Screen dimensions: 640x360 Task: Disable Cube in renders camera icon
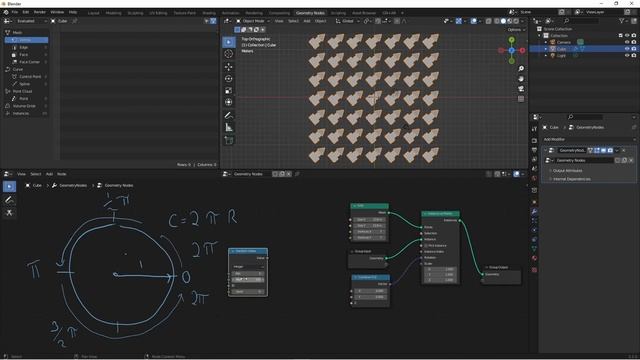(x=633, y=49)
